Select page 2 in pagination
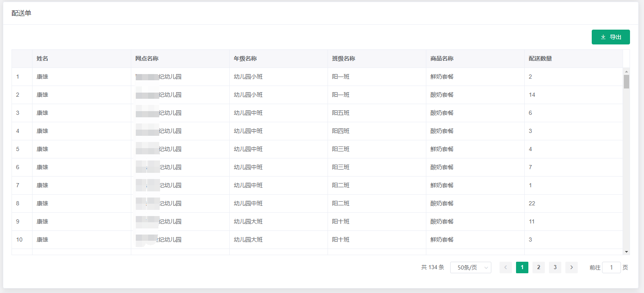The image size is (644, 293). pyautogui.click(x=538, y=267)
